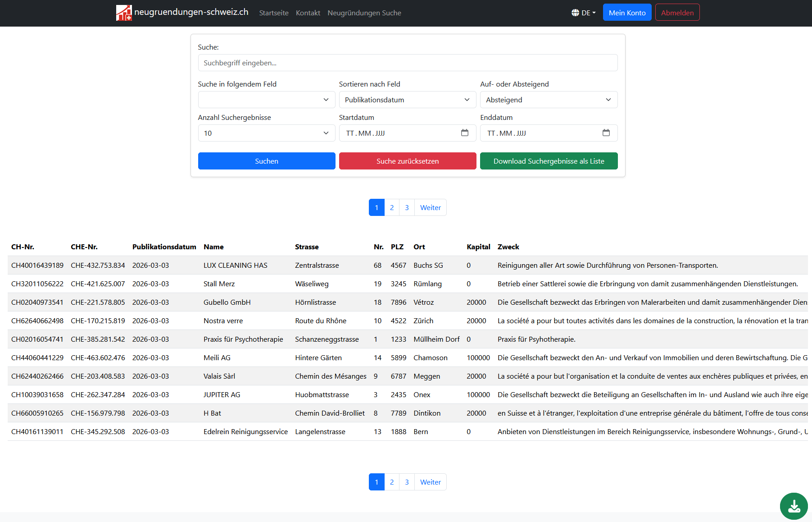This screenshot has height=522, width=812.
Task: Click the neugruendungen-schweiz.ch logo icon
Action: coord(124,13)
